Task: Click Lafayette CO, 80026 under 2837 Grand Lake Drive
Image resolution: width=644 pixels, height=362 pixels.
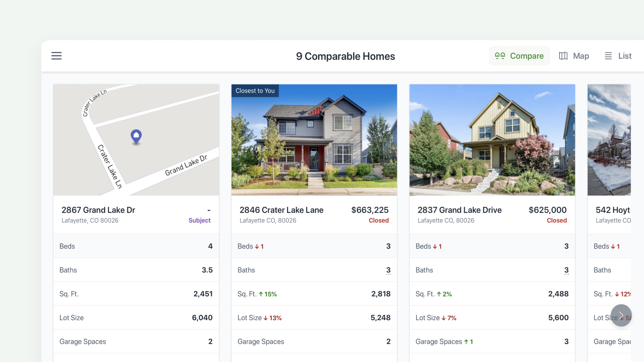Action: pyautogui.click(x=446, y=220)
